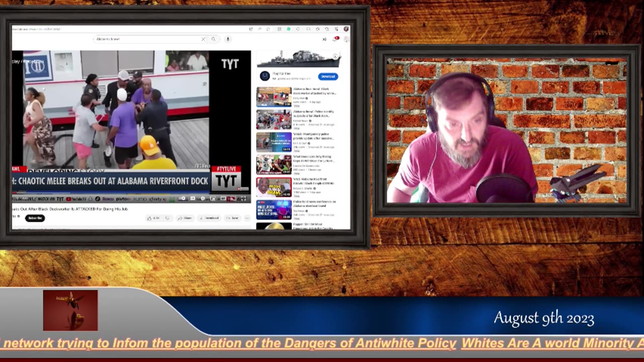
Task: Open the battleship ad banner image
Action: [x=299, y=59]
